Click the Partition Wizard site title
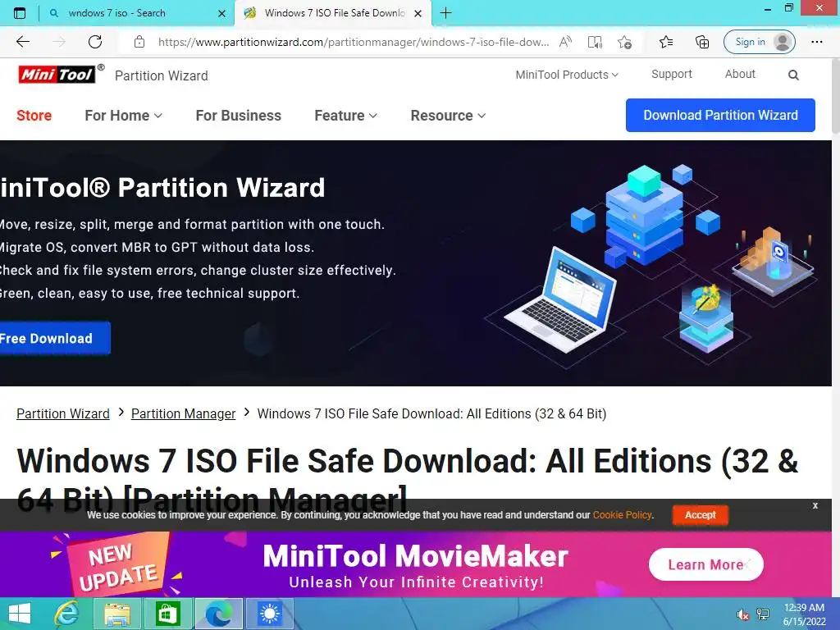This screenshot has width=840, height=630. click(x=162, y=75)
